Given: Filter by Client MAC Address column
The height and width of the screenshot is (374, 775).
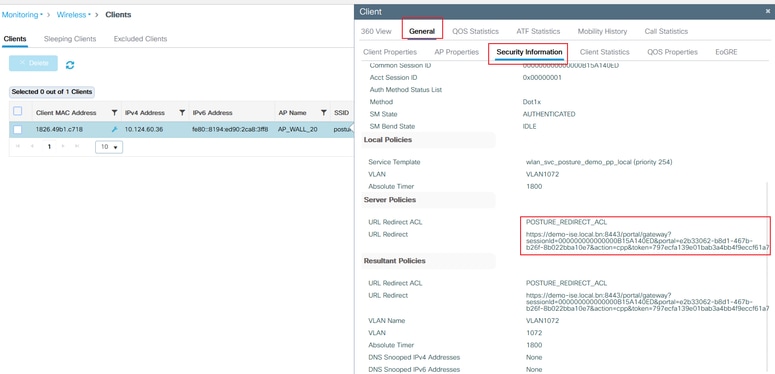Looking at the screenshot, I should pyautogui.click(x=114, y=113).
